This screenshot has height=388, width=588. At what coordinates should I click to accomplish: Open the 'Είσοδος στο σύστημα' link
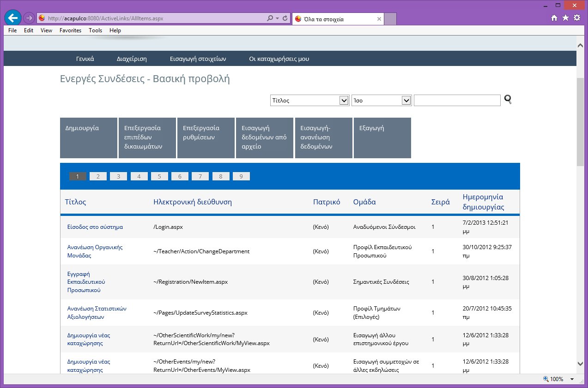point(95,227)
